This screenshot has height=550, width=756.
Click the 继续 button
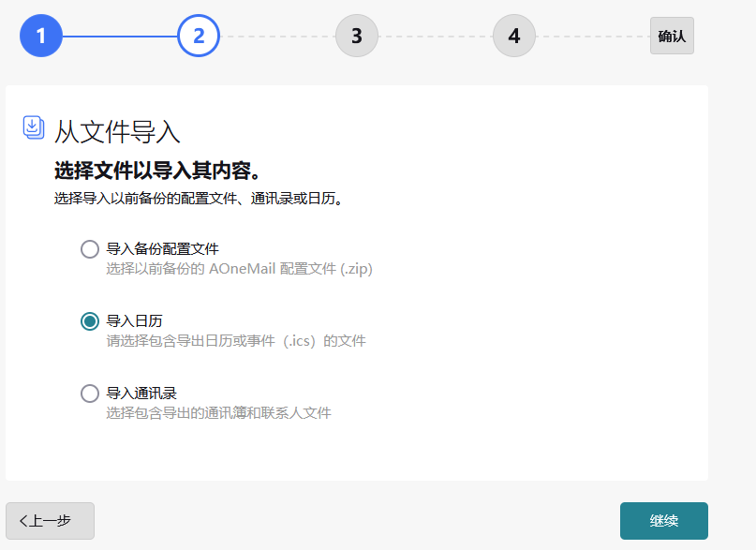tap(664, 521)
